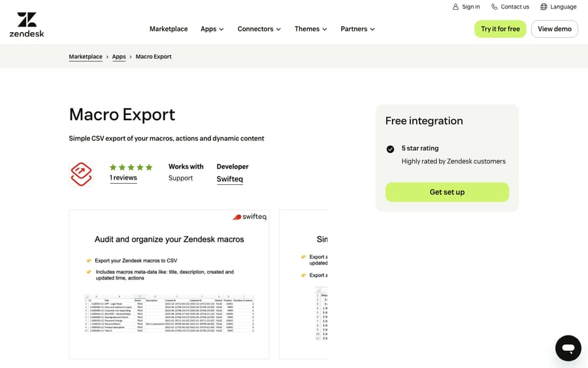Open the Swifteq developer link
Viewport: 588px width, 368px height.
pos(230,179)
